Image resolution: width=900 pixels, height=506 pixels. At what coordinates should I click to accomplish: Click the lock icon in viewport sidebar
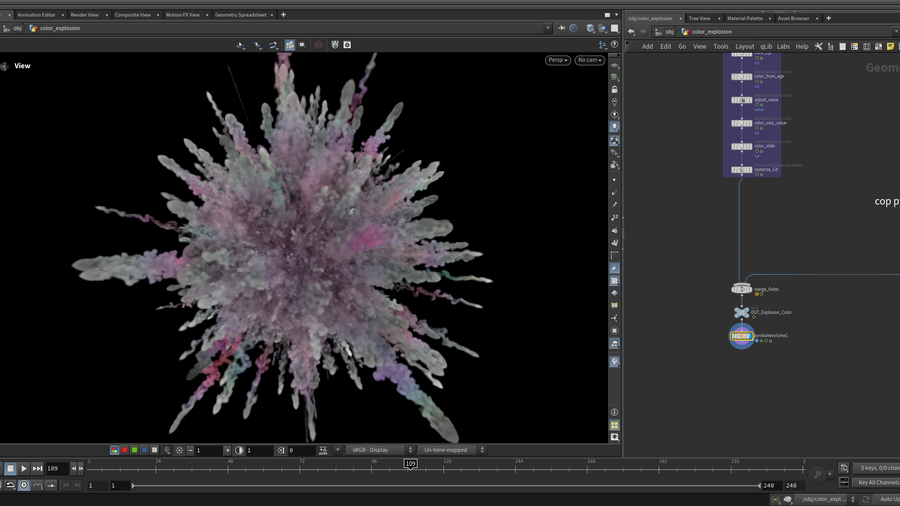(x=614, y=89)
